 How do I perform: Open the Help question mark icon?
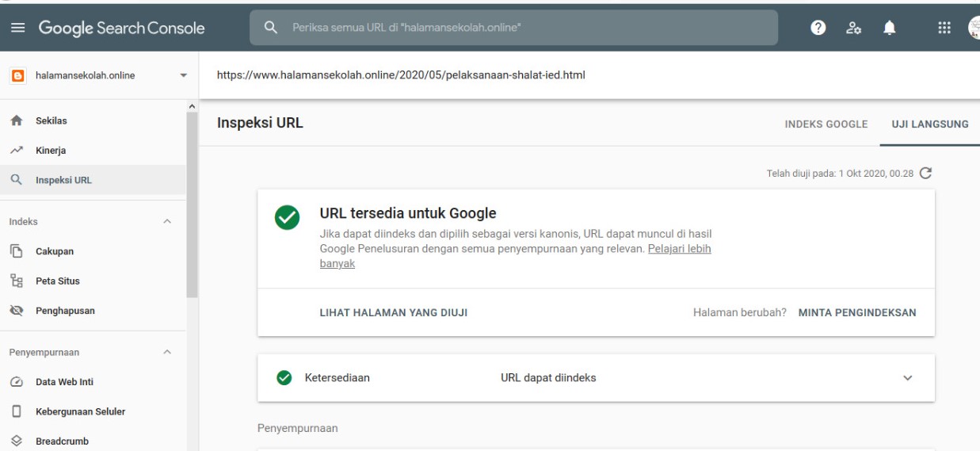point(817,28)
